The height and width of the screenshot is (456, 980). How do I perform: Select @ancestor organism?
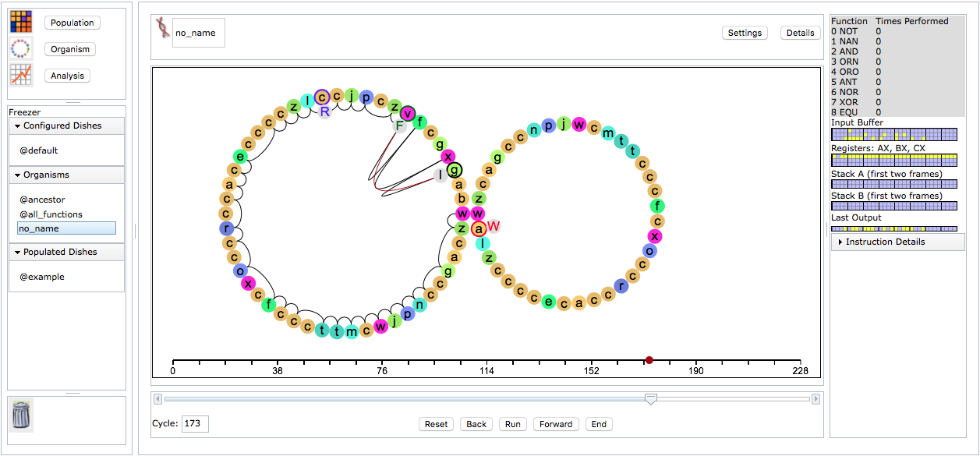coord(42,200)
